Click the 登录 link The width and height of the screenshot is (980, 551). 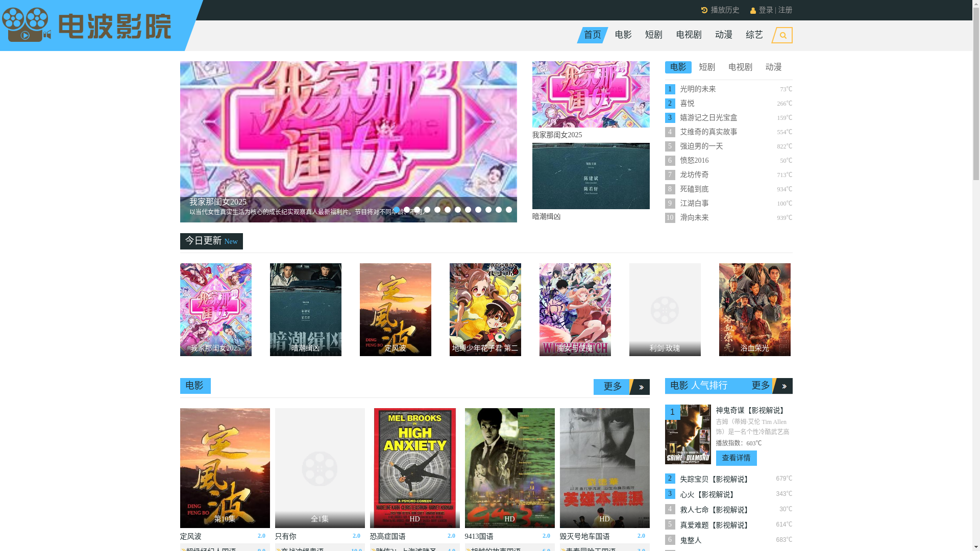pyautogui.click(x=766, y=10)
